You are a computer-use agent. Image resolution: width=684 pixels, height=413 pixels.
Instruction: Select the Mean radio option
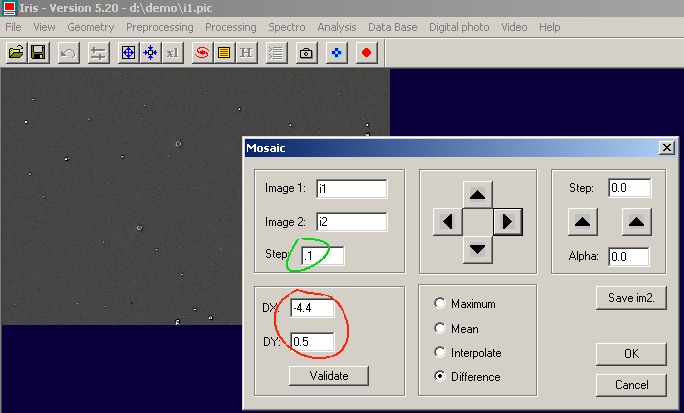coord(440,328)
